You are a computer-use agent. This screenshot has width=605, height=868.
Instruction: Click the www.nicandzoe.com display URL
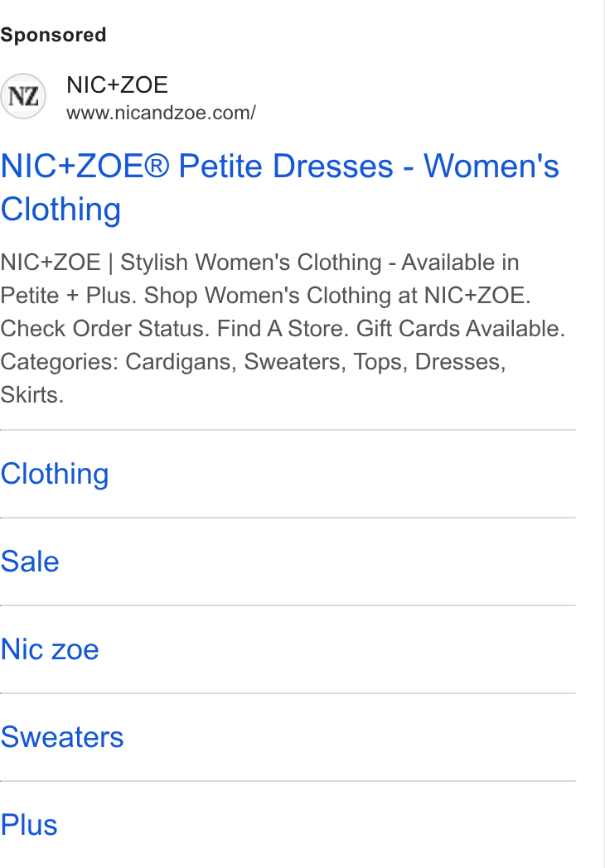pyautogui.click(x=161, y=113)
